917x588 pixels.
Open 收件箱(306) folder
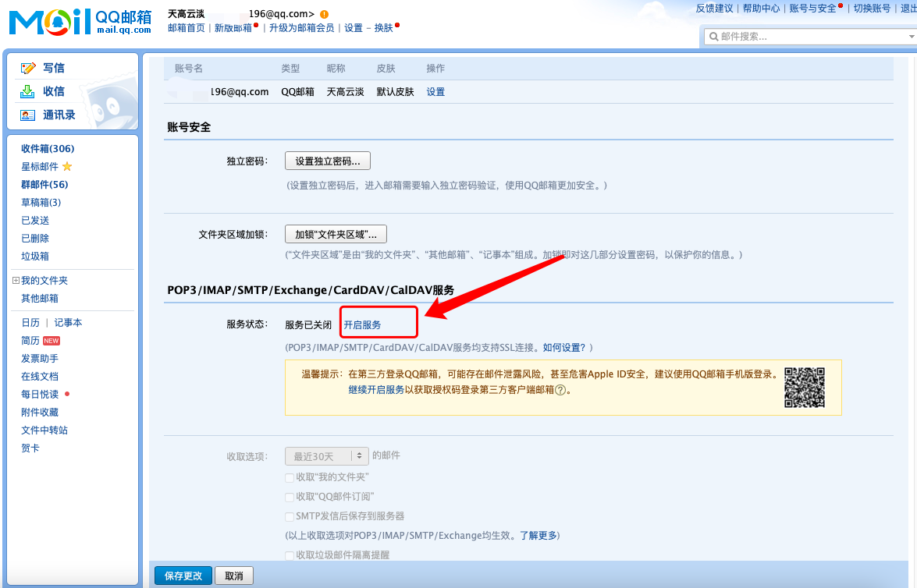(x=48, y=149)
